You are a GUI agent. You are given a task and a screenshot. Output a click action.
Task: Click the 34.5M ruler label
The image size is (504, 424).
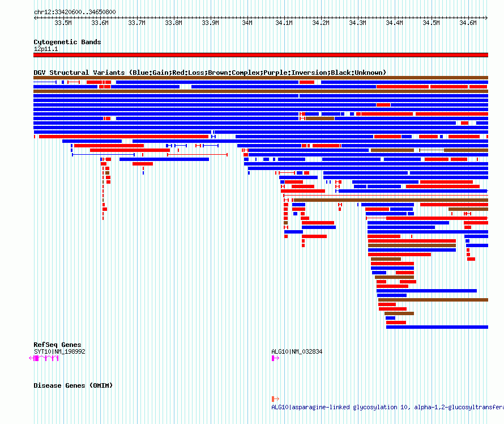pyautogui.click(x=431, y=23)
